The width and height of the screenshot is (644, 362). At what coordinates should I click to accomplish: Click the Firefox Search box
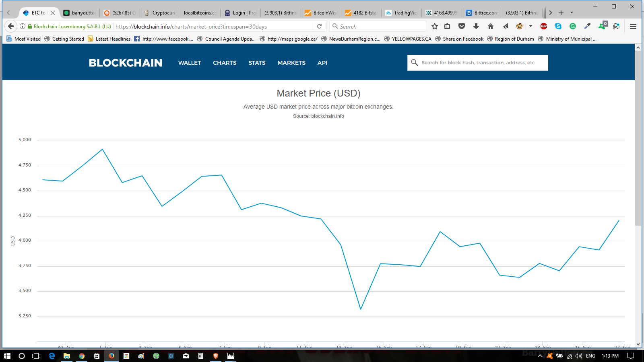pyautogui.click(x=378, y=27)
